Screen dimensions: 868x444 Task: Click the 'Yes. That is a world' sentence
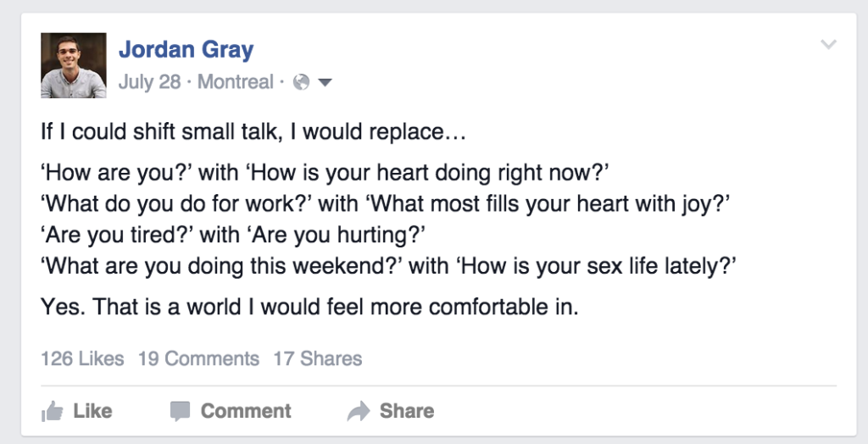tap(309, 307)
